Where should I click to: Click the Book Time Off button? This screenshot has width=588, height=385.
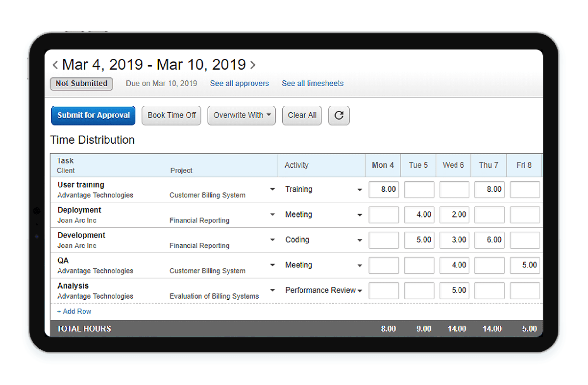pyautogui.click(x=171, y=116)
